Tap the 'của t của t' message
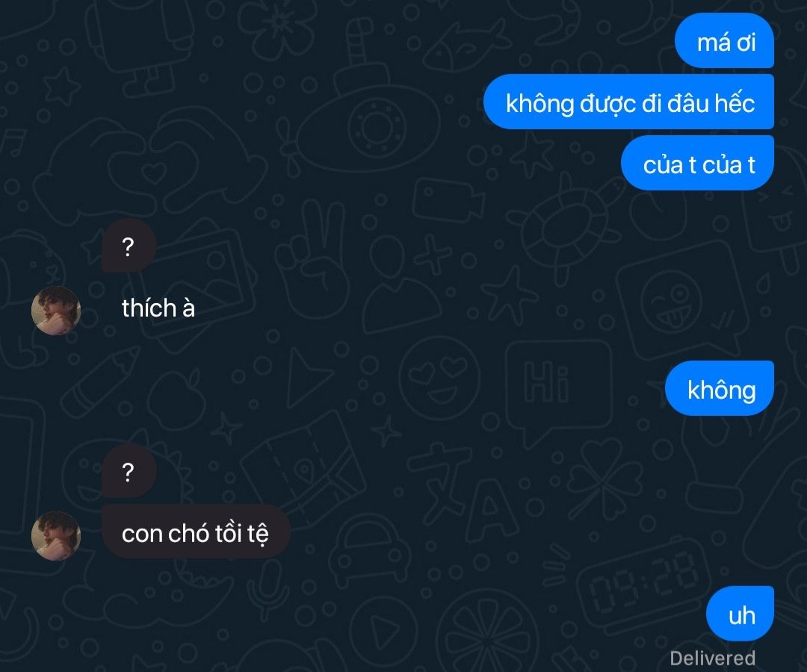This screenshot has height=672, width=807. point(697,163)
